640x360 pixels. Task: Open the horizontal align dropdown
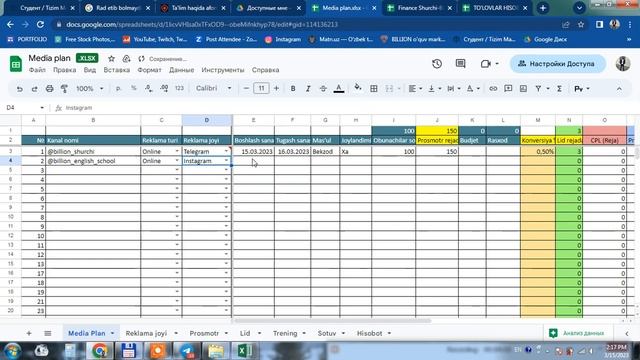(x=415, y=89)
